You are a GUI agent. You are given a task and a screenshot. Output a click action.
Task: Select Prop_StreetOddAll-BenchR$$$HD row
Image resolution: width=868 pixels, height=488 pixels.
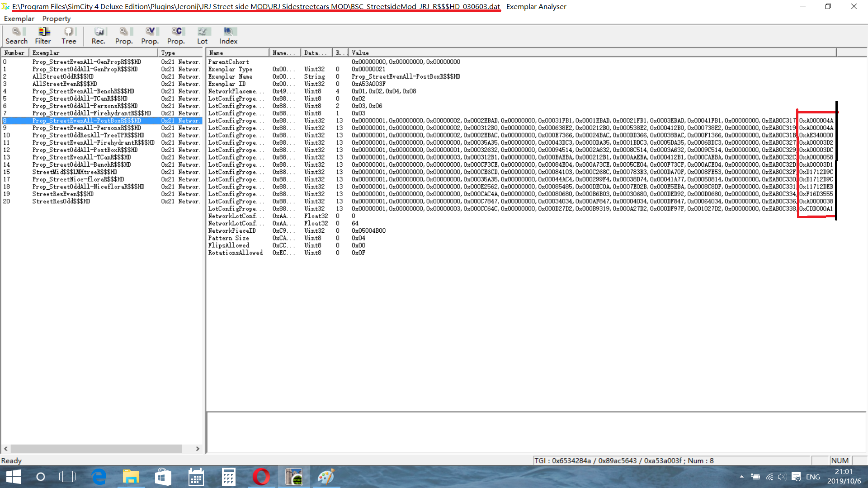pyautogui.click(x=102, y=164)
